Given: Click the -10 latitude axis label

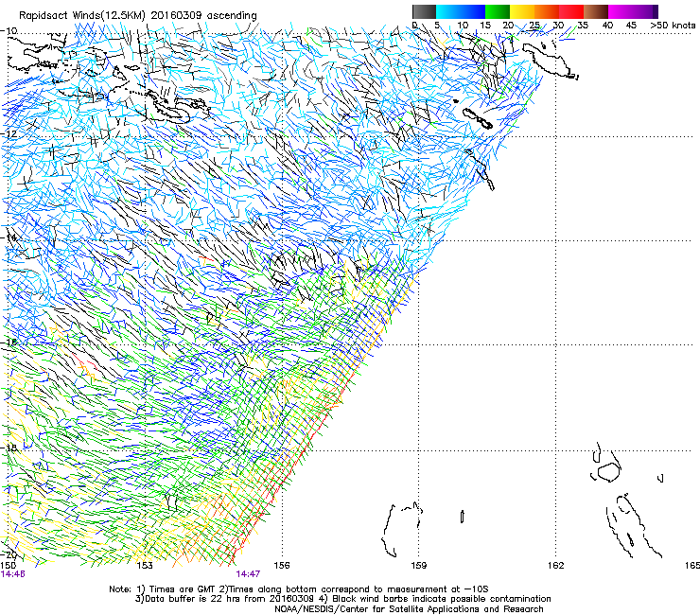Looking at the screenshot, I should pos(9,31).
